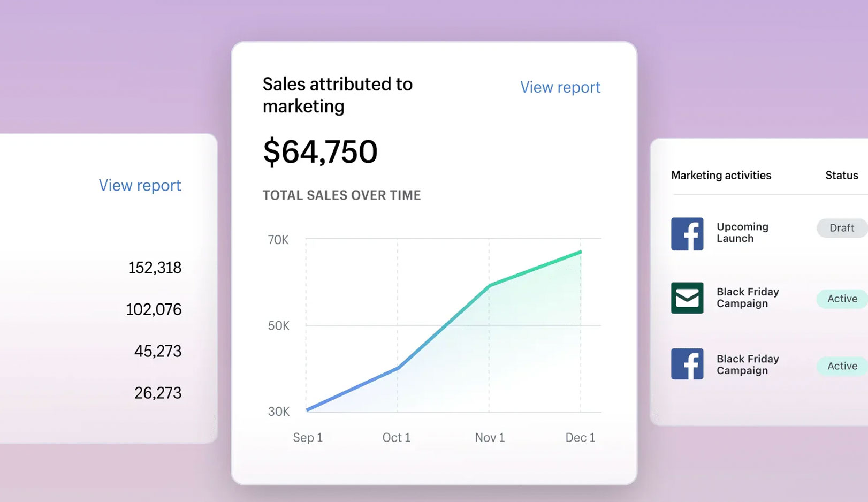Click View report on the left panel
The image size is (868, 502).
(139, 185)
